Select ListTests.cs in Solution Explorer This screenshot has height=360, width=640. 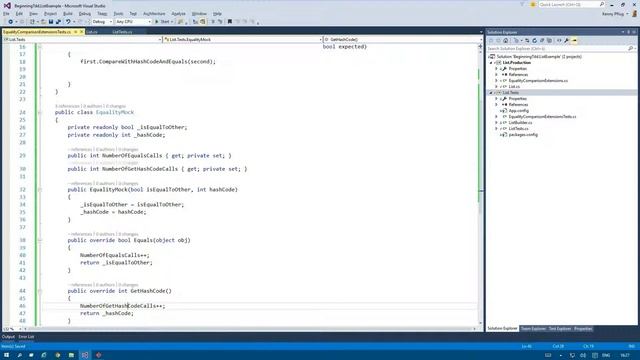(x=518, y=129)
